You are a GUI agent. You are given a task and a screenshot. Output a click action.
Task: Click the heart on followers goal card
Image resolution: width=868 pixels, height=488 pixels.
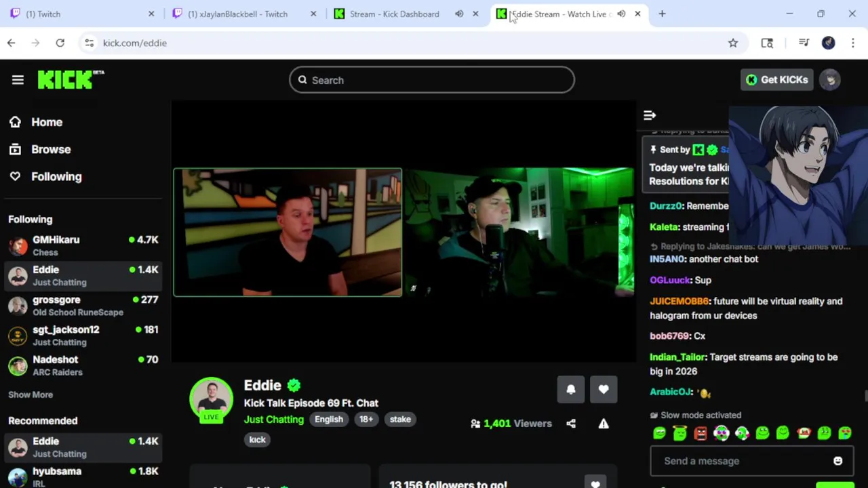click(595, 483)
